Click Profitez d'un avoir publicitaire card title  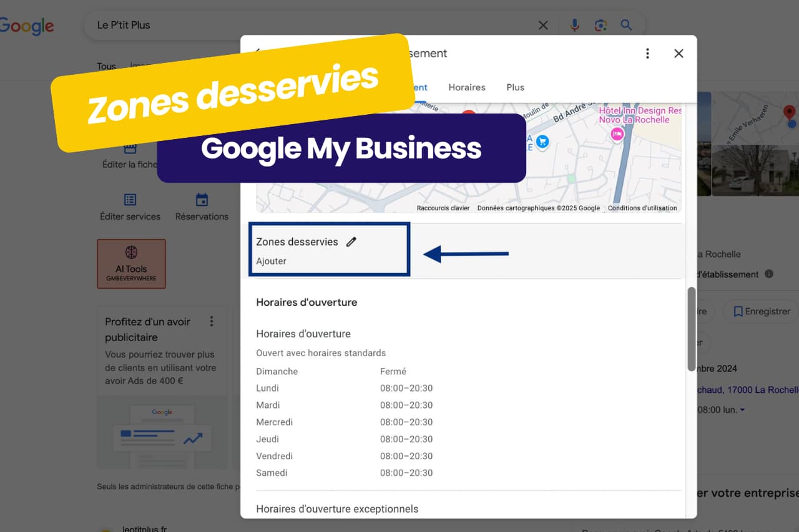click(x=148, y=329)
